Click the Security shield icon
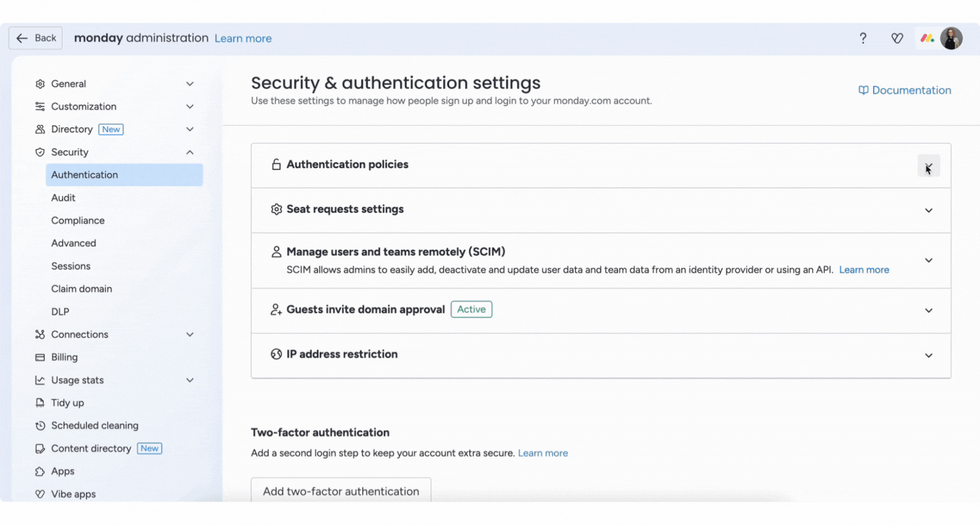This screenshot has width=980, height=525. coord(40,152)
